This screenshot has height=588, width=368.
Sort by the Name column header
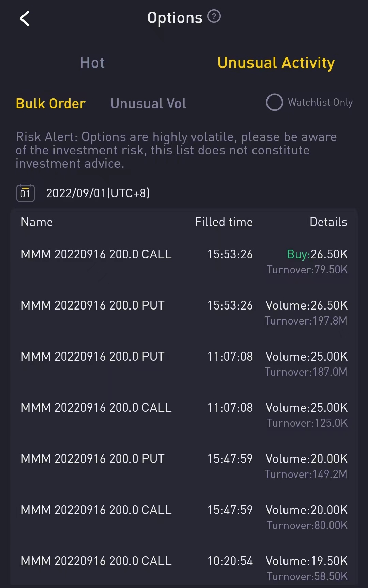tap(37, 222)
